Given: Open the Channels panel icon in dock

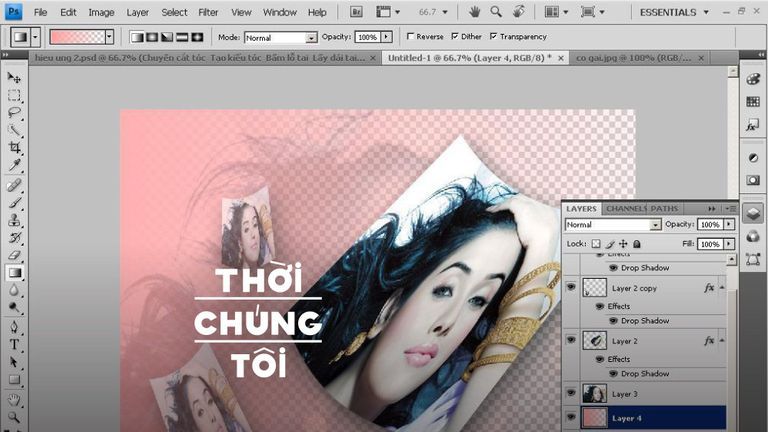Looking at the screenshot, I should (x=753, y=237).
